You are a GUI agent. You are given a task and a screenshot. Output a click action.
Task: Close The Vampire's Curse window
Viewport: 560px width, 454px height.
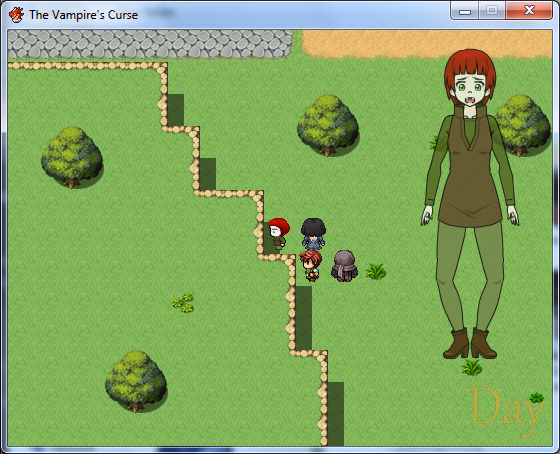[x=529, y=11]
